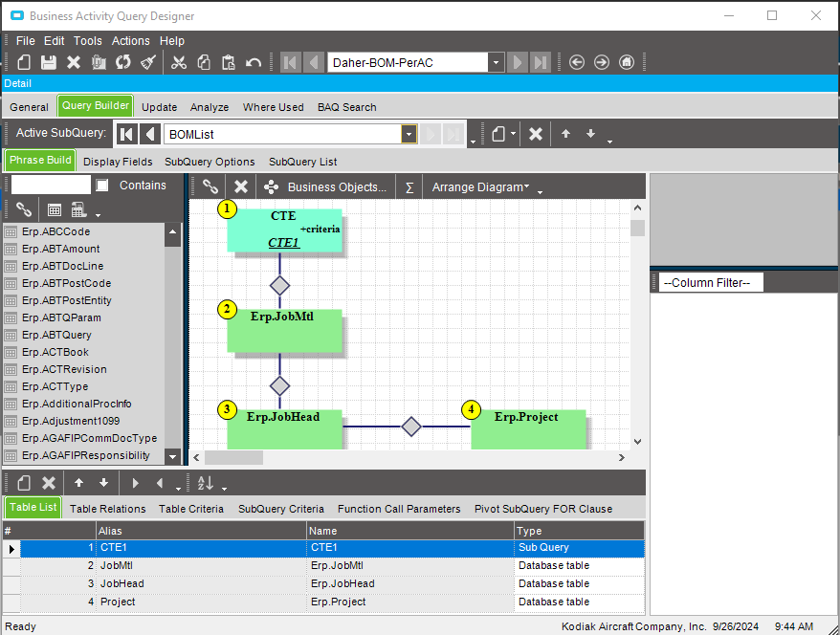Click the CTE1 link in the CTE node
This screenshot has width=840, height=635.
click(283, 243)
